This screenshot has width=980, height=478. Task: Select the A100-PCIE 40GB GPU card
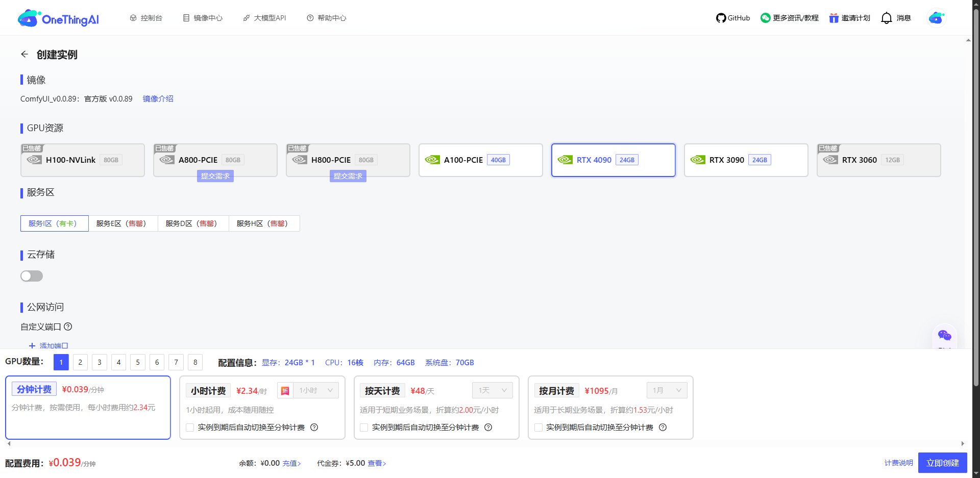pyautogui.click(x=480, y=160)
